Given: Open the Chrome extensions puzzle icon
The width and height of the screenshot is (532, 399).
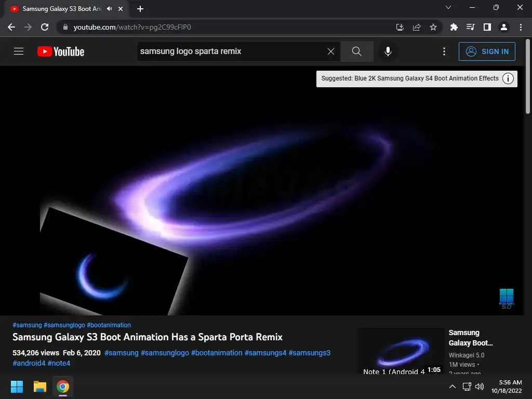Looking at the screenshot, I should pyautogui.click(x=454, y=27).
